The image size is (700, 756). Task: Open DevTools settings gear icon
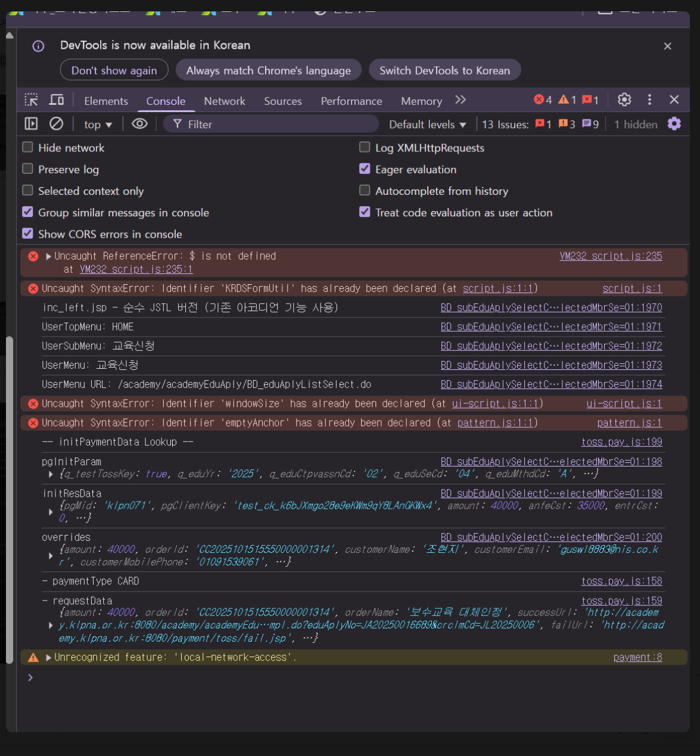pos(624,99)
